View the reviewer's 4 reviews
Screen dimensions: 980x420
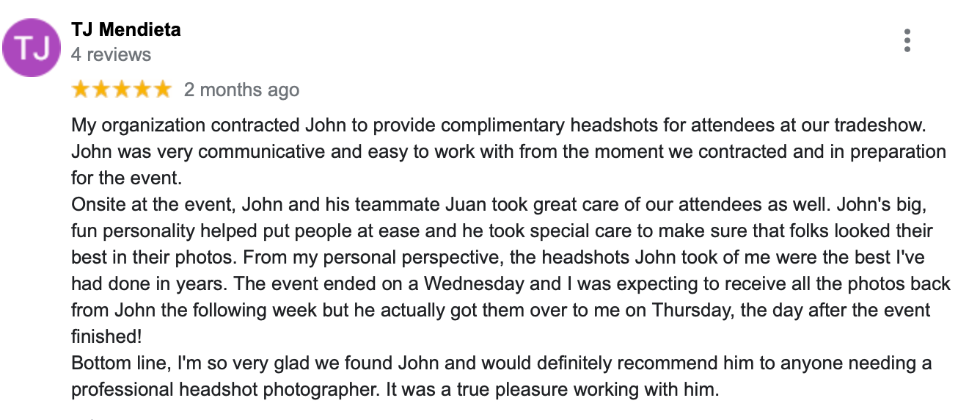[111, 54]
